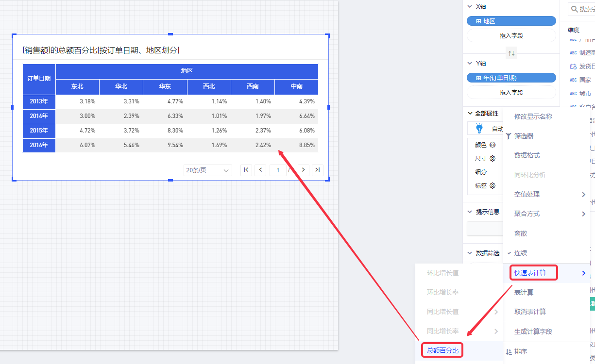Click the swap X and Y axes icon
The image size is (595, 364).
(511, 53)
